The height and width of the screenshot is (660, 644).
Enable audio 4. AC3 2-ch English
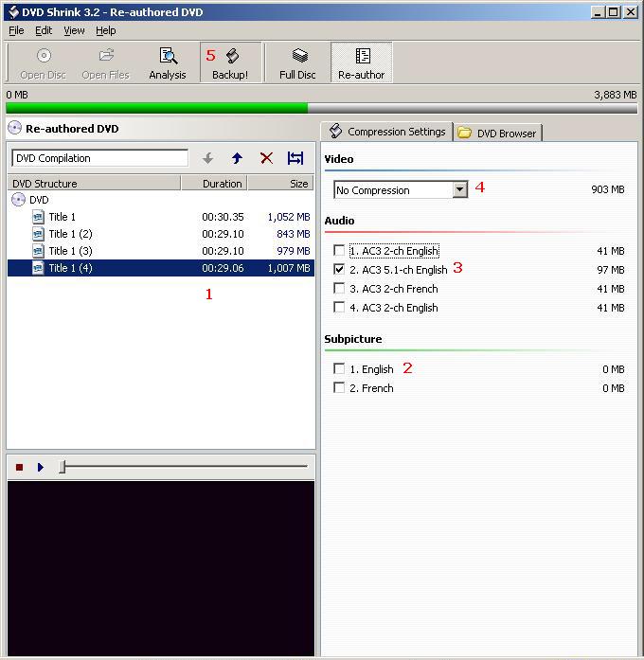pyautogui.click(x=339, y=307)
